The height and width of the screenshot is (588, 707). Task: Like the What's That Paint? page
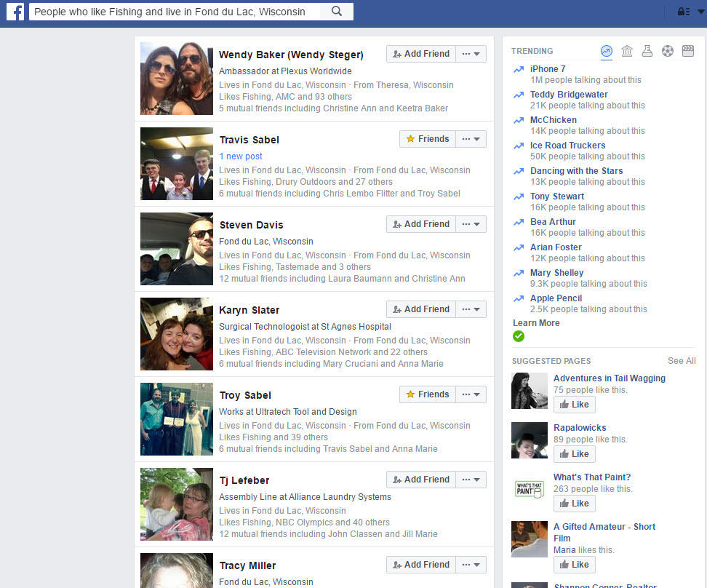click(574, 504)
